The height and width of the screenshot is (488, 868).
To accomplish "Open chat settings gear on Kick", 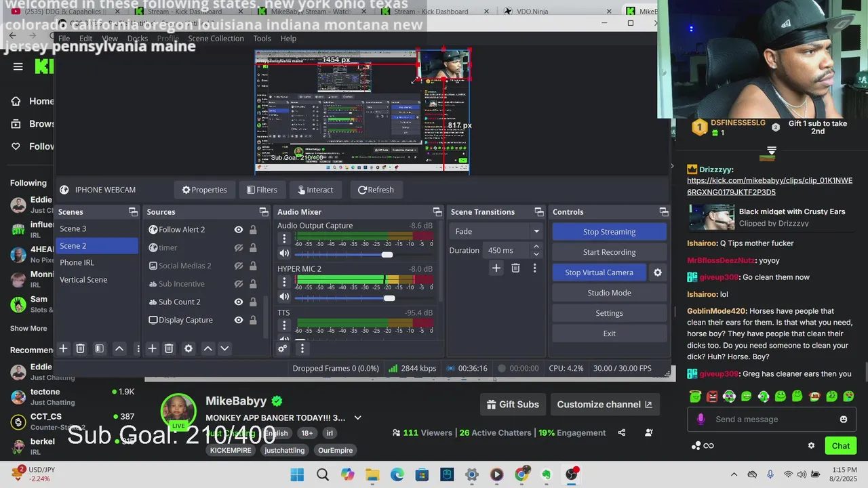I will click(x=811, y=446).
